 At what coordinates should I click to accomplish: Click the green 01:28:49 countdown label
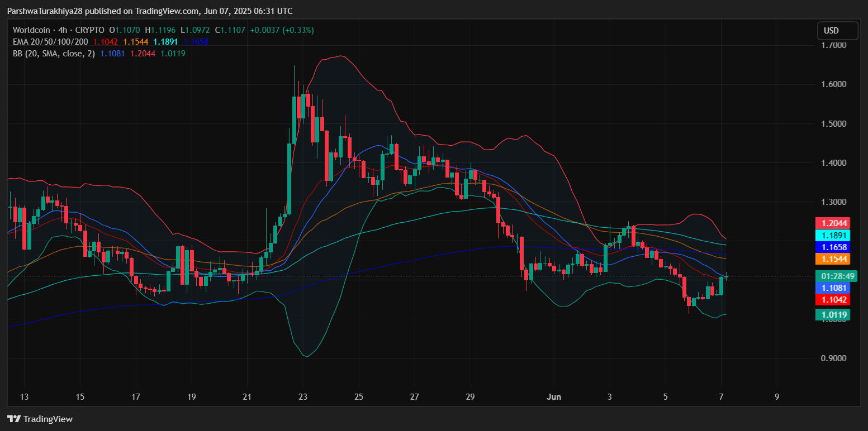[x=835, y=276]
